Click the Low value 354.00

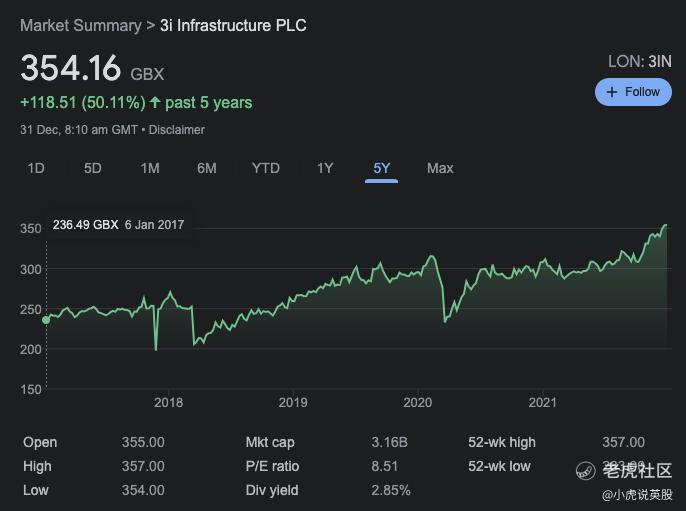(x=143, y=490)
